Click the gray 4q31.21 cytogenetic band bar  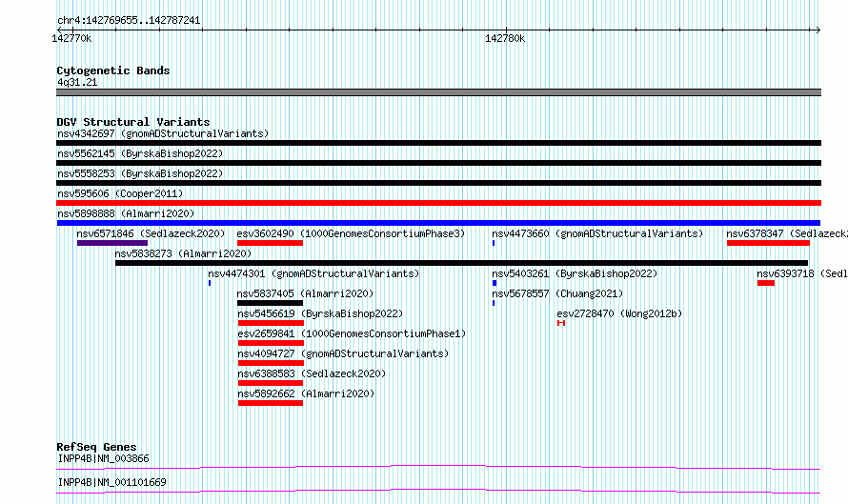pos(438,92)
